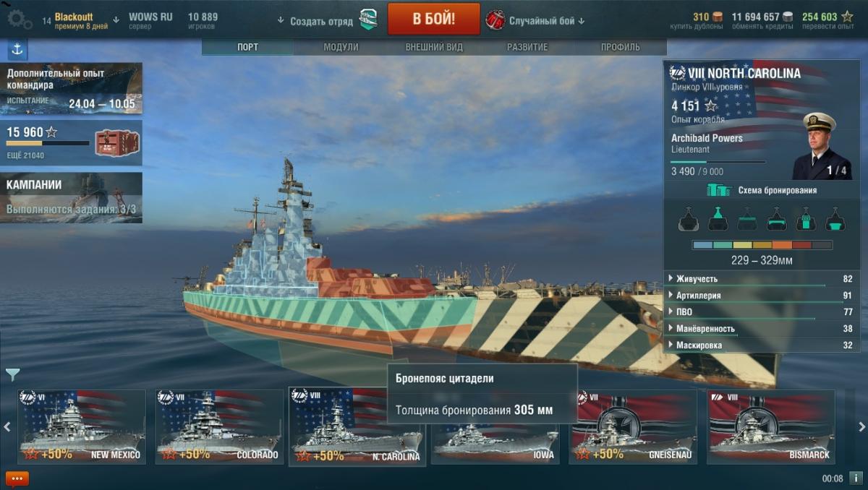Open settings via the gear icon
868x490 pixels.
19,19
